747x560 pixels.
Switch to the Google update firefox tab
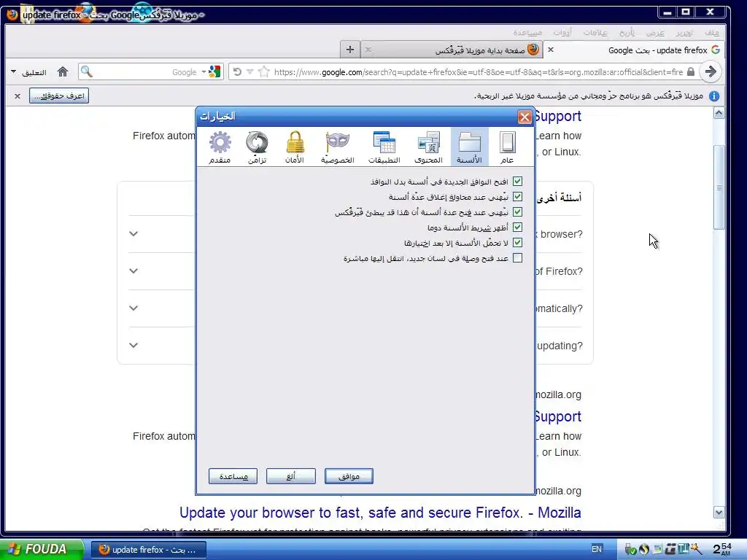(634, 50)
